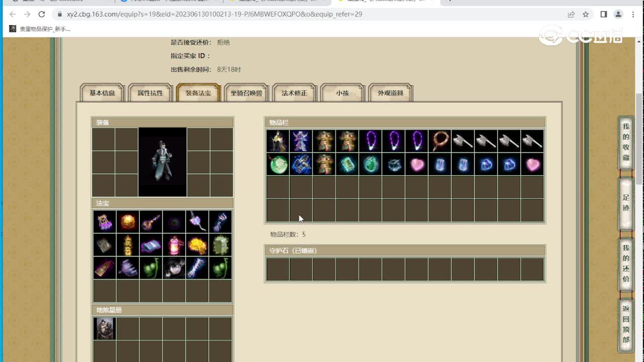This screenshot has width=644, height=362.
Task: Click the 是否接受还价 label
Action: (191, 42)
